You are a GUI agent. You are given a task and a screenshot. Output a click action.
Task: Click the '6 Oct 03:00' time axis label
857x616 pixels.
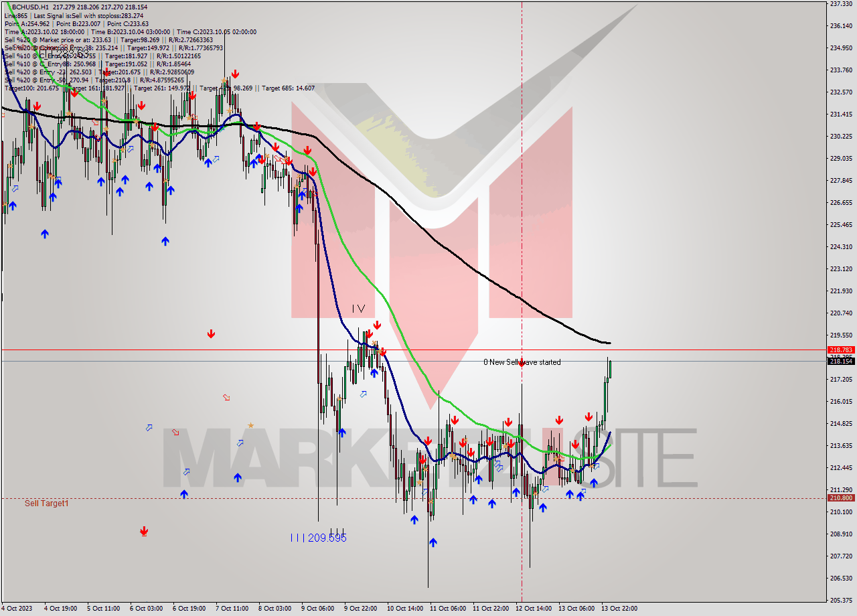click(147, 609)
